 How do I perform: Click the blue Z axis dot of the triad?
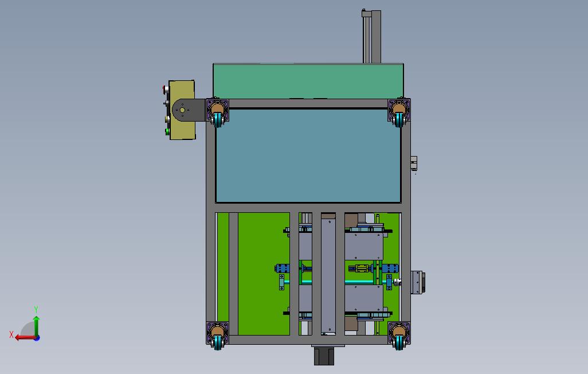coord(37,338)
